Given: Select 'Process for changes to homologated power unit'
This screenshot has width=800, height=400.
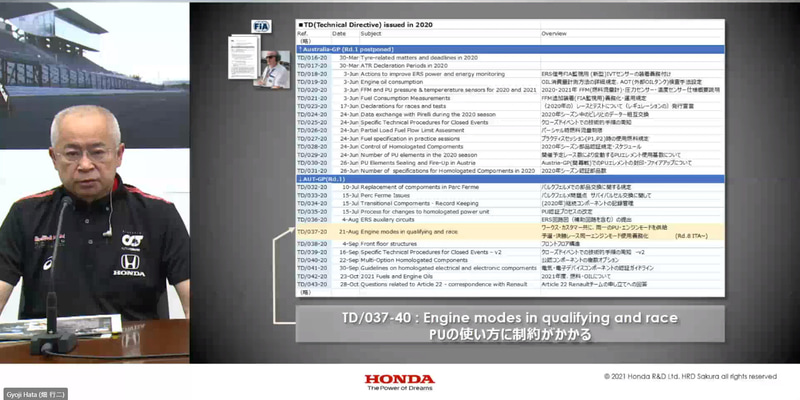Looking at the screenshot, I should tap(424, 211).
